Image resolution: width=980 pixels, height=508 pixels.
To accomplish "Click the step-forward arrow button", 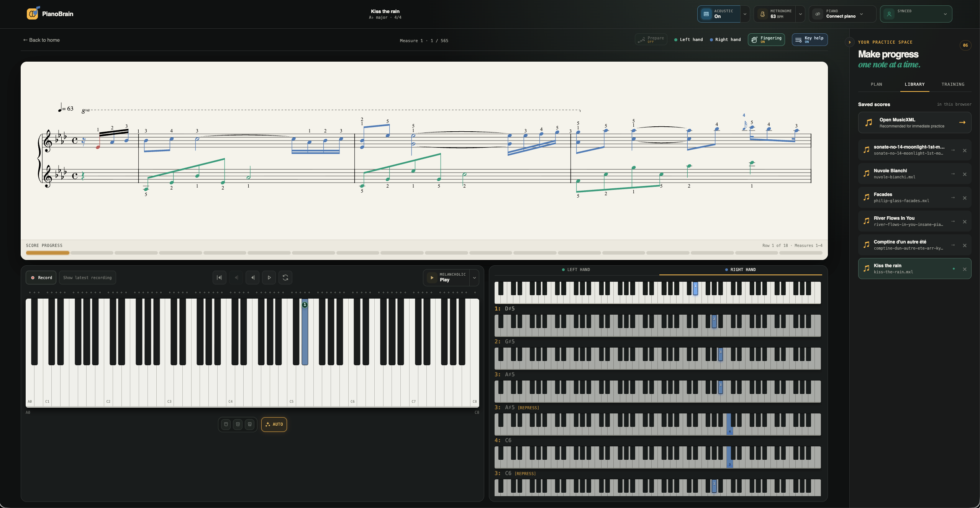I will pos(269,278).
